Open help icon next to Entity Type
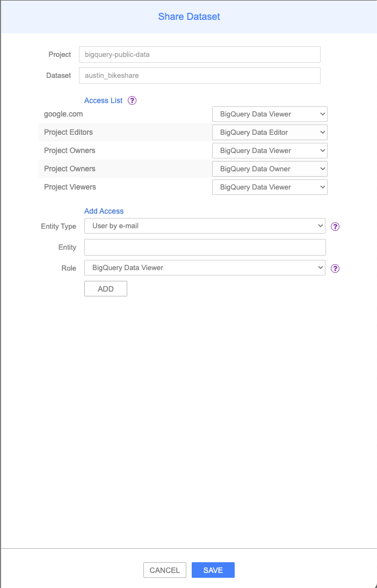 tap(335, 227)
